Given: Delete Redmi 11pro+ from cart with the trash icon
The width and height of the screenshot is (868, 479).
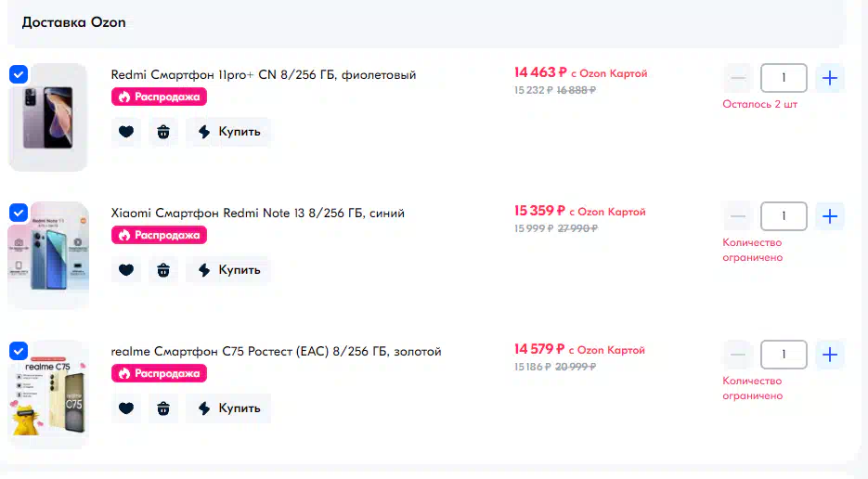Looking at the screenshot, I should click(163, 132).
